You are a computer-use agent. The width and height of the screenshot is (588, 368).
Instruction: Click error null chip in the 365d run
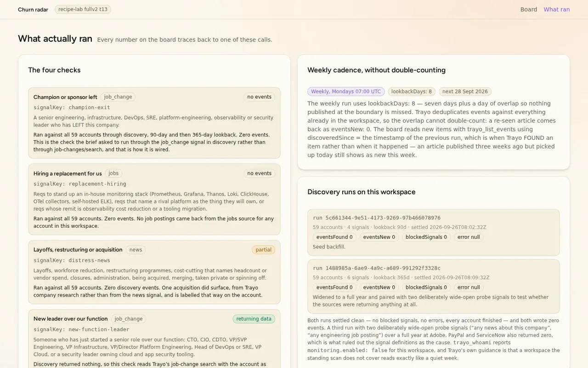tap(469, 287)
